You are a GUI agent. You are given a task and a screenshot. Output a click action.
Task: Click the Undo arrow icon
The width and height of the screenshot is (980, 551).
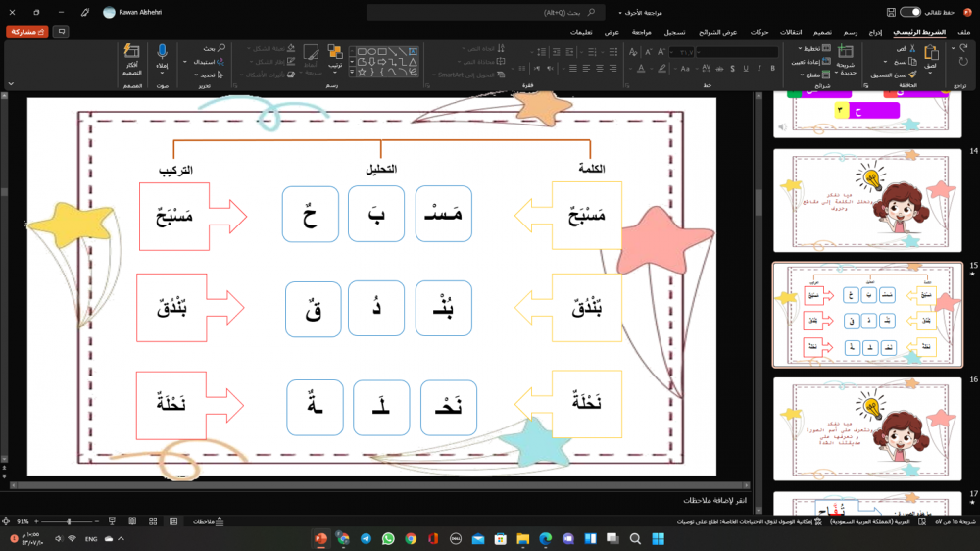(x=963, y=48)
